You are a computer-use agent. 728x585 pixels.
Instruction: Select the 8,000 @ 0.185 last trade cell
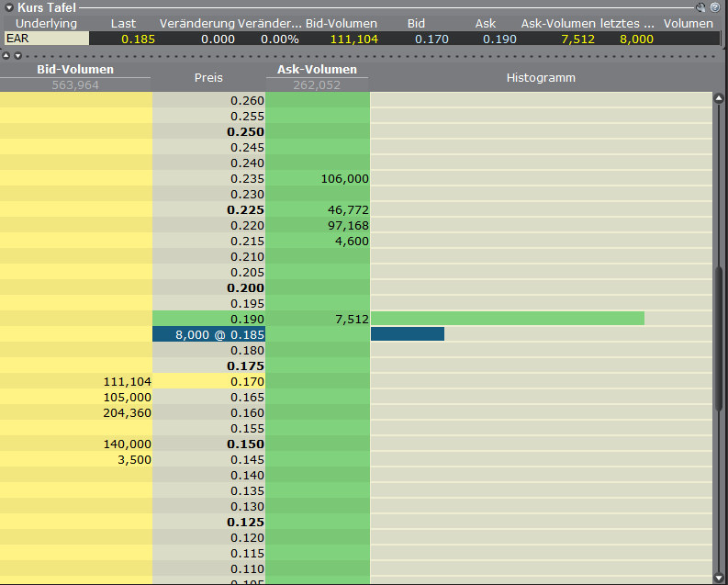click(x=208, y=334)
